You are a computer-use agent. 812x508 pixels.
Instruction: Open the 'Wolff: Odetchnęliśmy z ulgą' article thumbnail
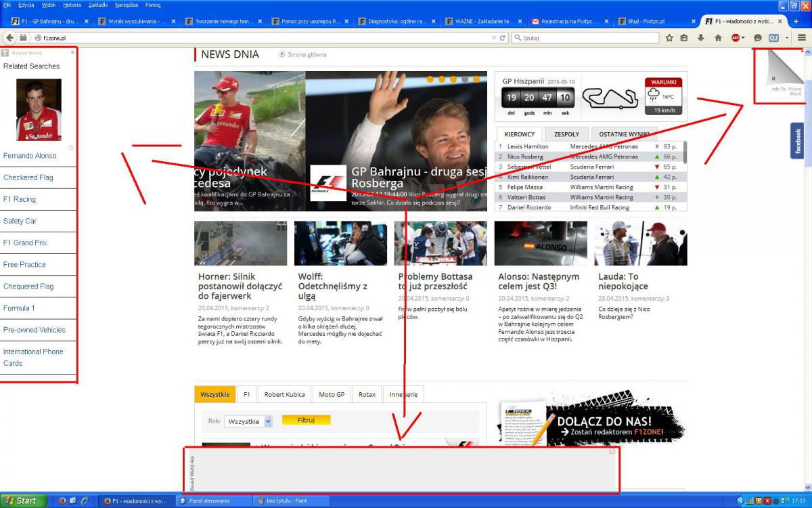[340, 243]
